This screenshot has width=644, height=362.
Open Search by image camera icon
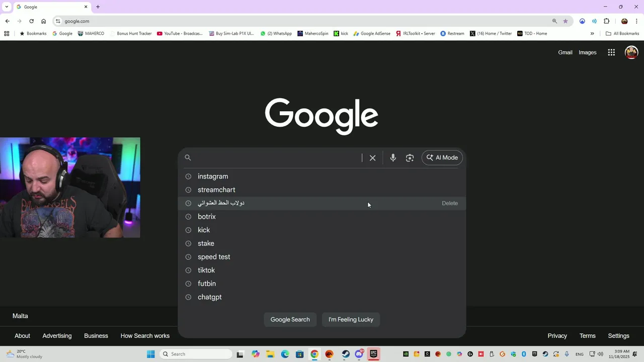click(x=410, y=158)
